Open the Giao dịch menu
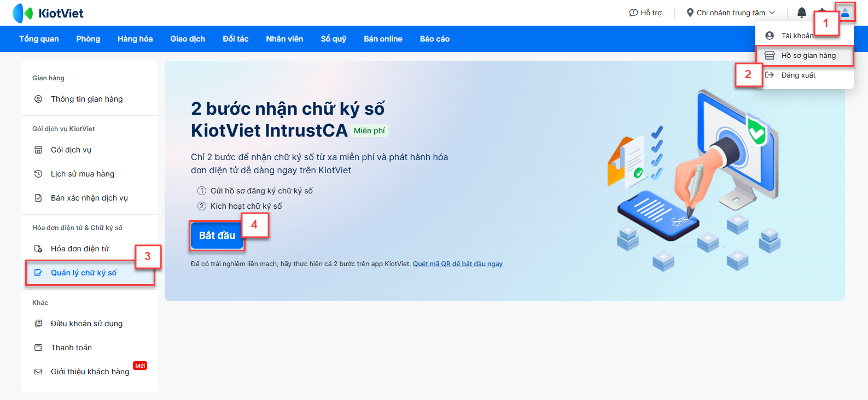868x400 pixels. point(188,39)
